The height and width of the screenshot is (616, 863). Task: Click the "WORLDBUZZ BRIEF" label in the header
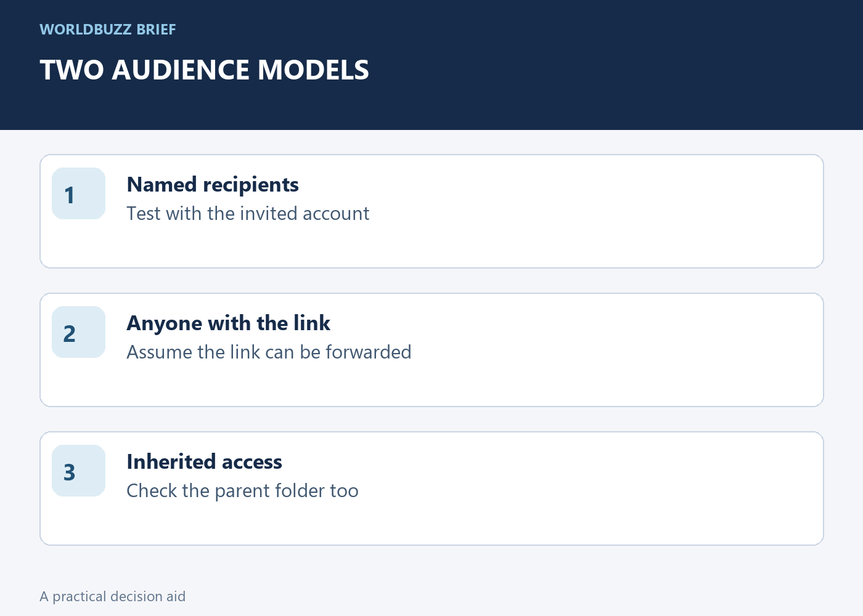coord(108,30)
